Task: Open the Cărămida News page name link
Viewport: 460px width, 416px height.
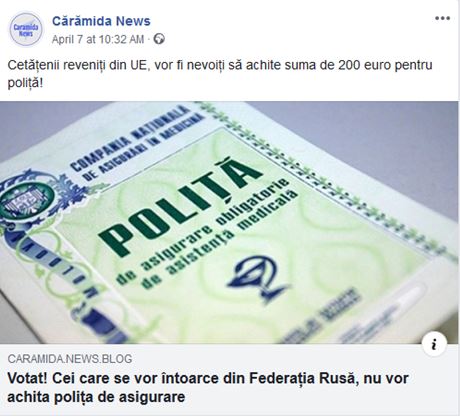Action: click(101, 21)
